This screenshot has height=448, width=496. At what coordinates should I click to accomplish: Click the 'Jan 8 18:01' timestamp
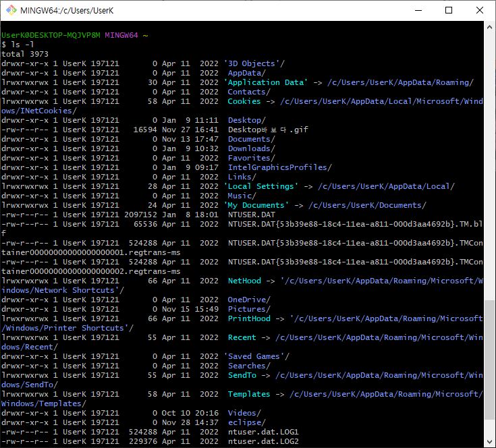[x=190, y=215]
